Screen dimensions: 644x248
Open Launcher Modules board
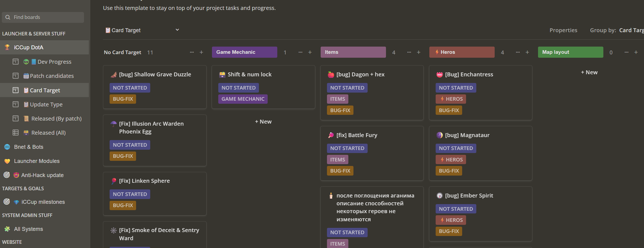point(37,161)
